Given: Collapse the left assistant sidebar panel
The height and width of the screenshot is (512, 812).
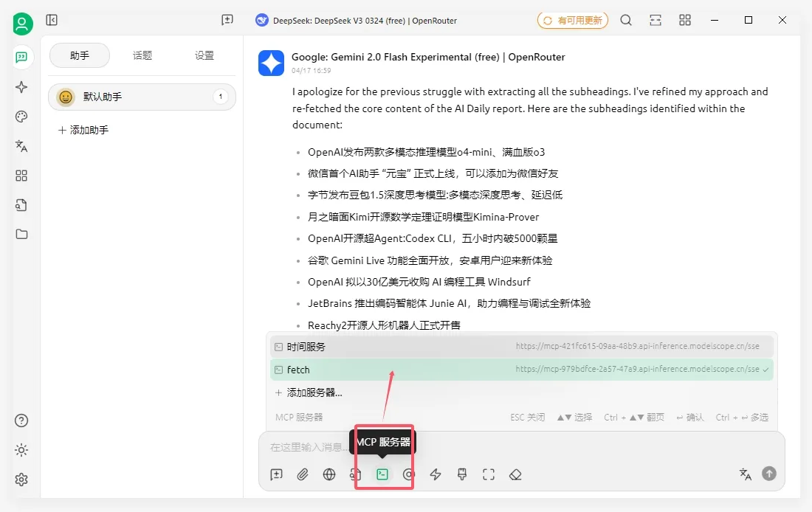Looking at the screenshot, I should click(52, 21).
